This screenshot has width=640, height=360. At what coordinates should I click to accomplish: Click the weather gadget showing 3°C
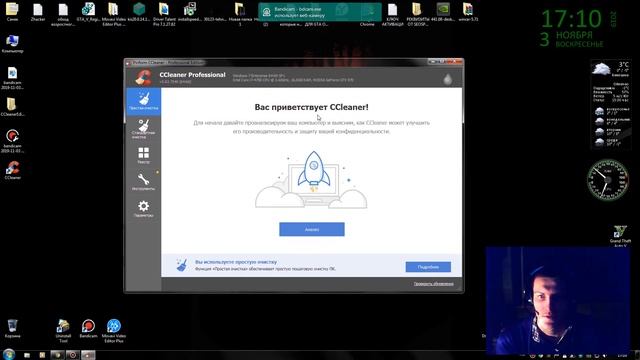click(x=611, y=104)
